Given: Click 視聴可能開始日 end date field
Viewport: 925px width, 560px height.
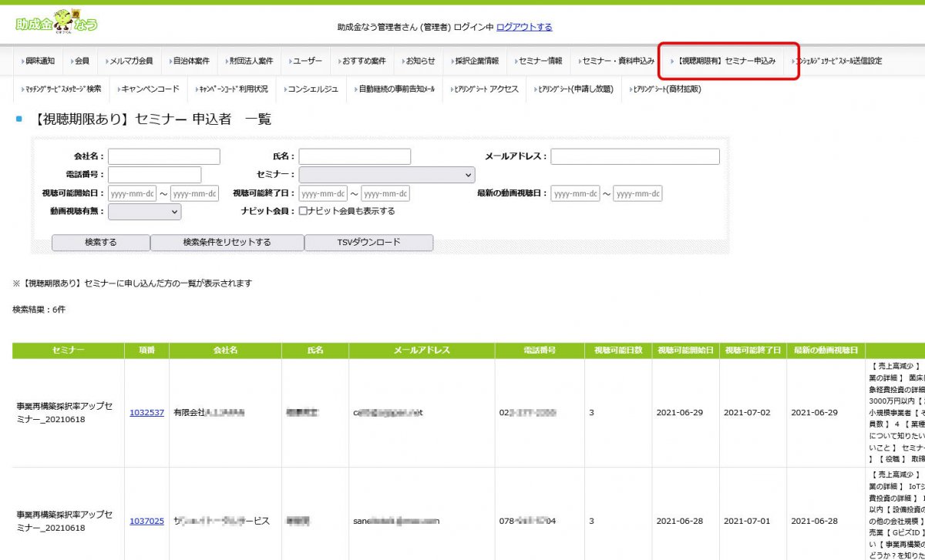Looking at the screenshot, I should 194,193.
